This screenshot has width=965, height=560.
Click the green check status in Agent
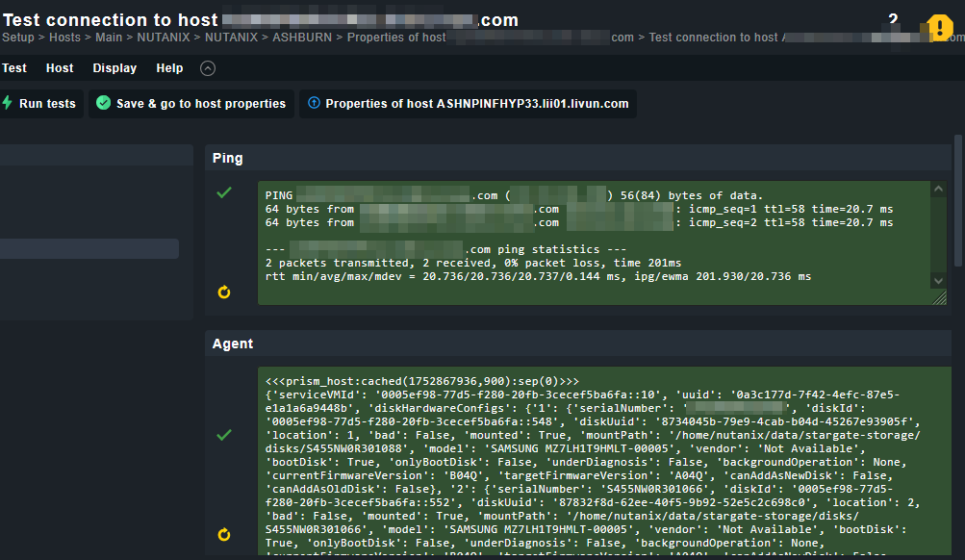pos(224,435)
